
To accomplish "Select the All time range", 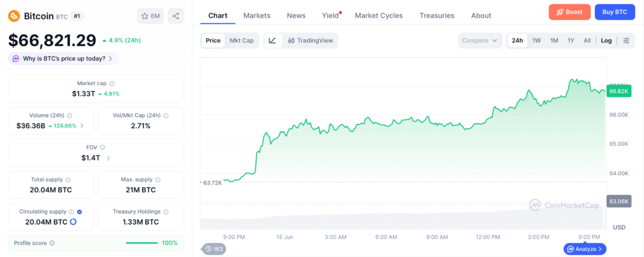I will point(587,40).
